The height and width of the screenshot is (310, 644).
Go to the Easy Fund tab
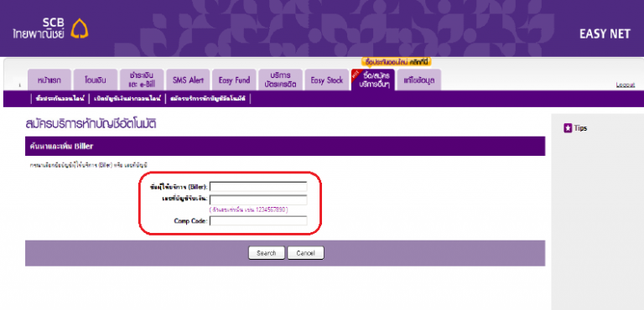tap(234, 80)
